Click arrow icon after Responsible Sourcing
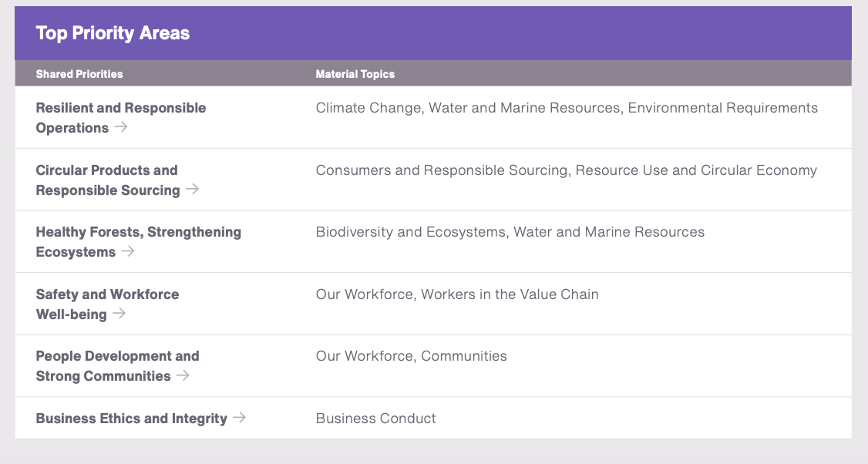Image resolution: width=868 pixels, height=464 pixels. pos(192,189)
